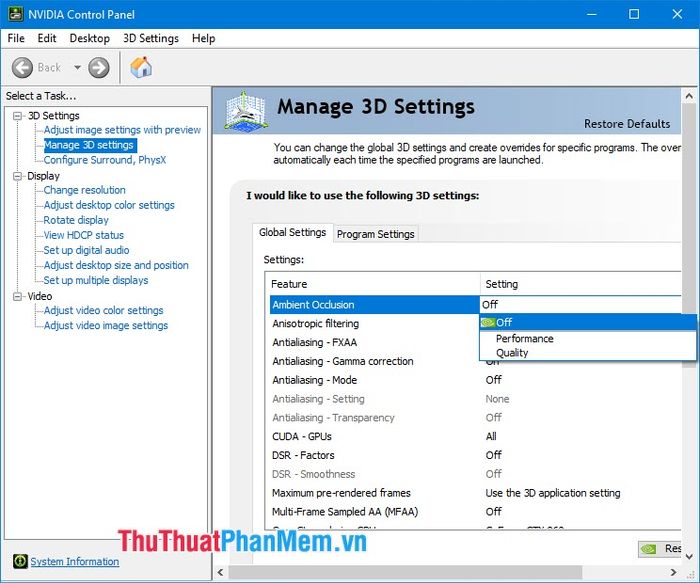The height and width of the screenshot is (583, 700).
Task: Open Adjust desktop size and position
Action: click(116, 265)
